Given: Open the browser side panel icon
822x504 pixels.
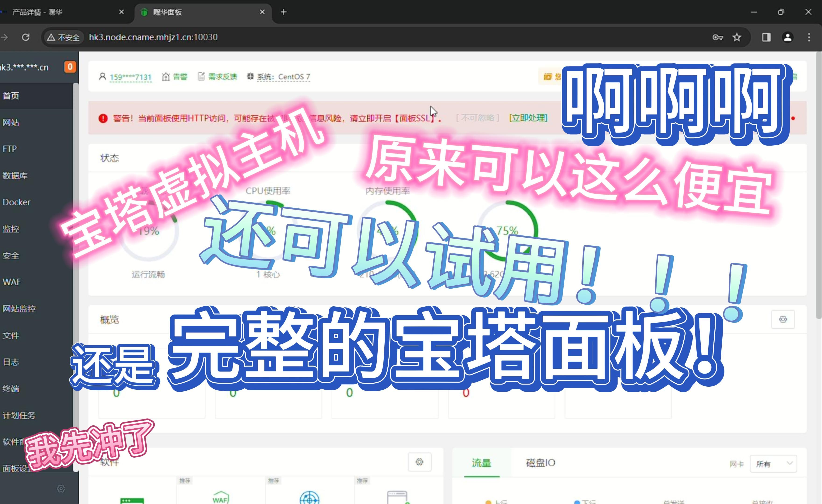Looking at the screenshot, I should click(x=766, y=37).
